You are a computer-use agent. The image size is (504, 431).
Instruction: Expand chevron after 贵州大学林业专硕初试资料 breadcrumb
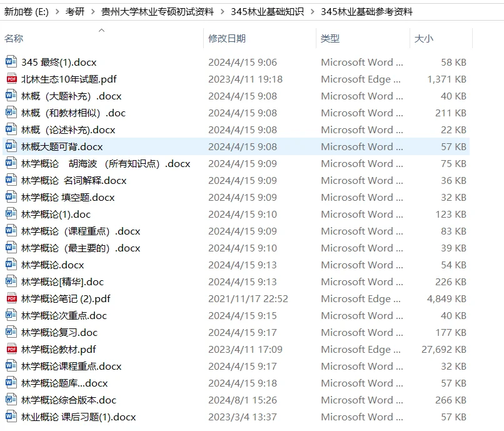[223, 12]
